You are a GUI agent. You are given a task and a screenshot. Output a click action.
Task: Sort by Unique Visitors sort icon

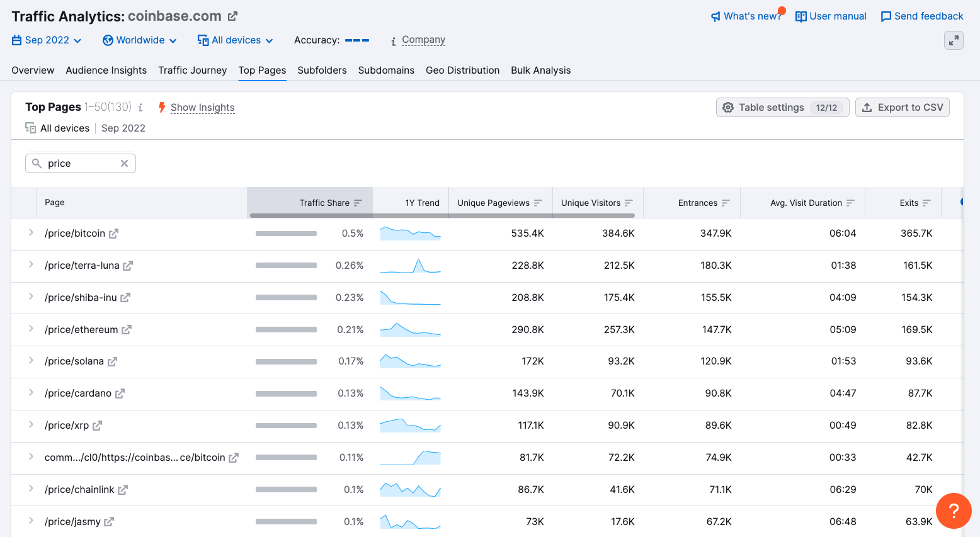point(629,203)
